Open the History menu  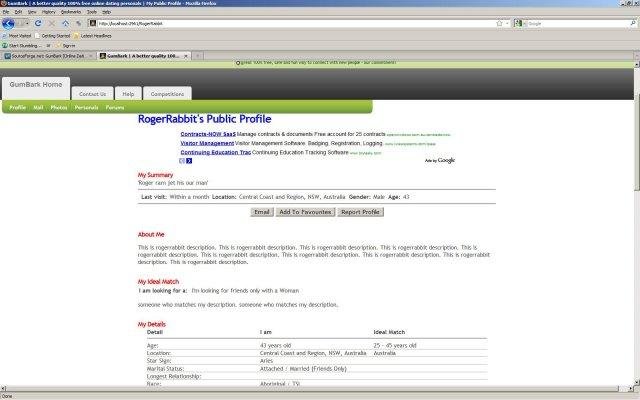pyautogui.click(x=49, y=12)
